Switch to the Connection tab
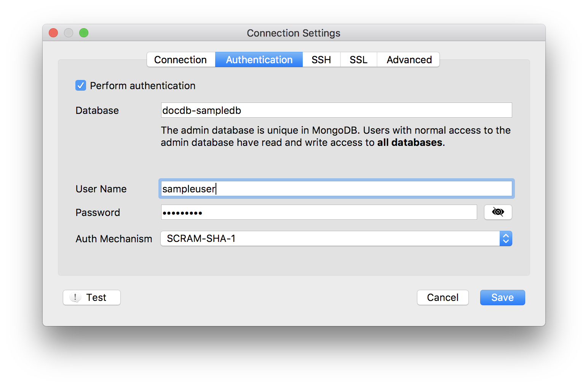Screen dimensions: 588x387 tap(181, 60)
